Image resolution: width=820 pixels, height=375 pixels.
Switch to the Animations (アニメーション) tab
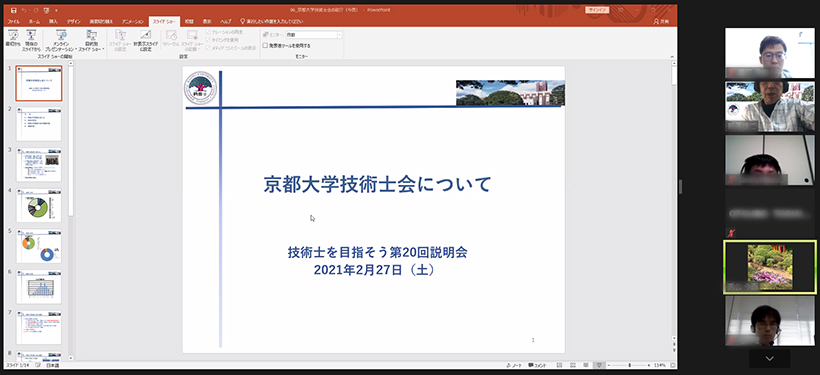[x=133, y=21]
